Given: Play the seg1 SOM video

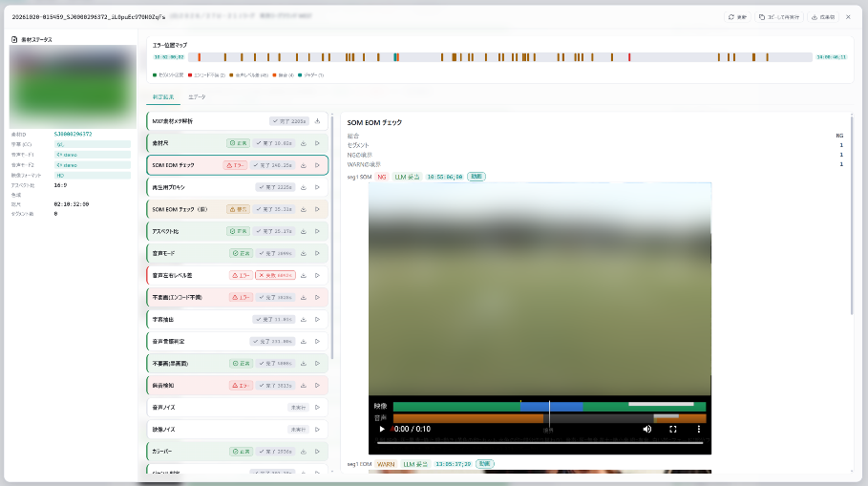Looking at the screenshot, I should [382, 429].
